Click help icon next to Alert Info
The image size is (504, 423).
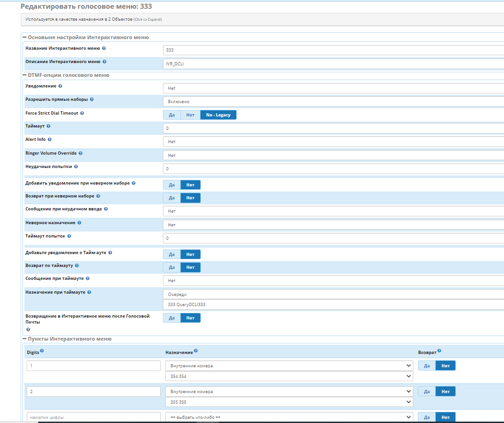50,139
